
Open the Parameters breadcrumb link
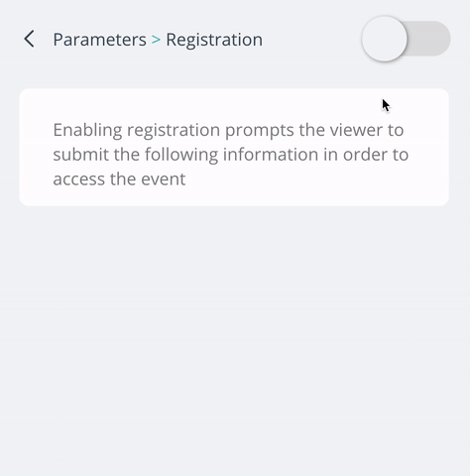pos(99,40)
